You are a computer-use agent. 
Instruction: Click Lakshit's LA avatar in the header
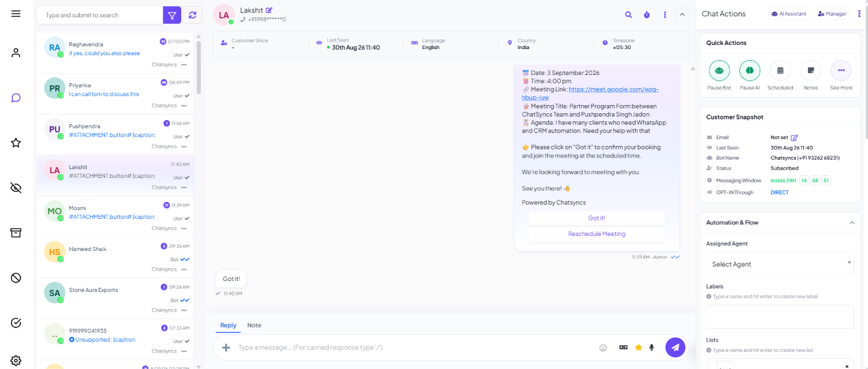coord(223,14)
